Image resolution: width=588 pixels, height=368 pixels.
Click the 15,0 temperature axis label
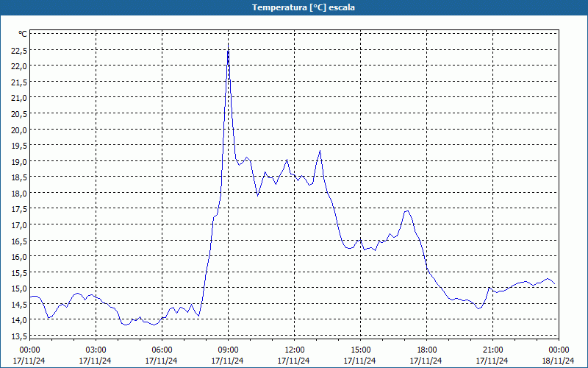tap(19, 289)
